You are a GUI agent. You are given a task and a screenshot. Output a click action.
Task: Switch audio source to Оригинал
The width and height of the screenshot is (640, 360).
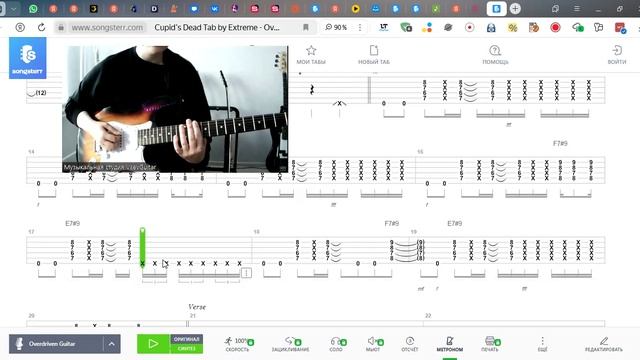[186, 339]
